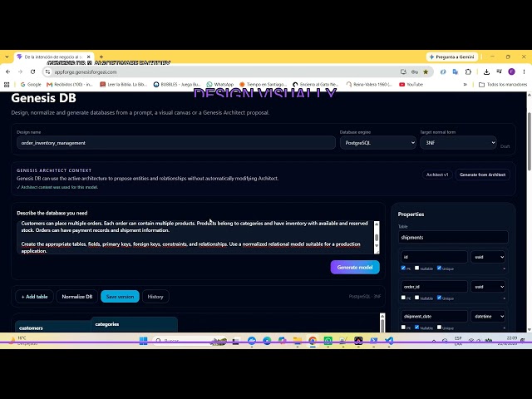532x399 pixels.
Task: Focus the database description text area
Action: click(195, 237)
